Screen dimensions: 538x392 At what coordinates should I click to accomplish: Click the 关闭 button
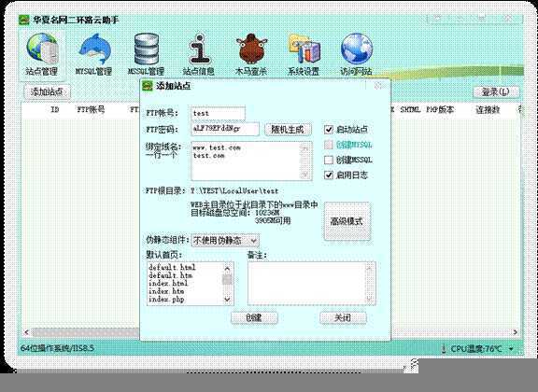pos(343,317)
